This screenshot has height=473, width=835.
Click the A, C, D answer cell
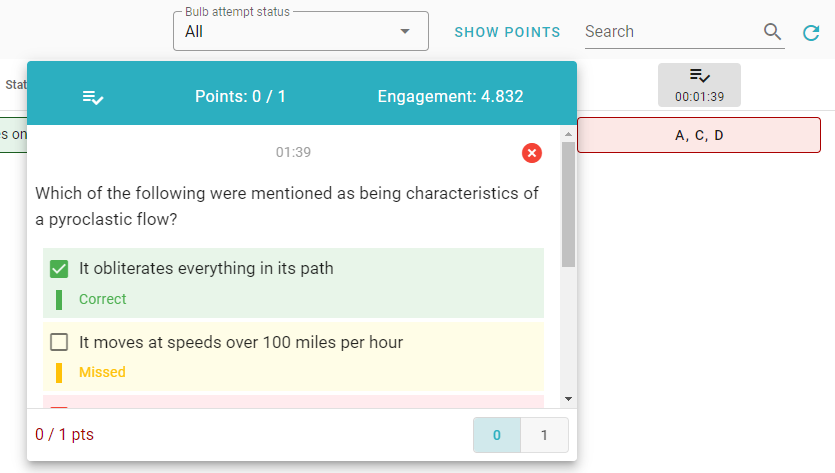699,135
